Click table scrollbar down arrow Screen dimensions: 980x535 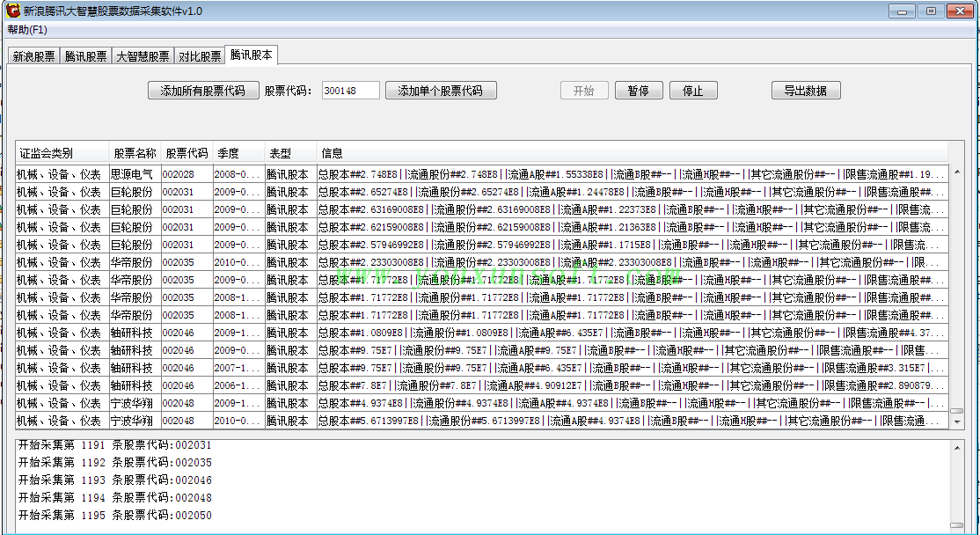click(956, 422)
